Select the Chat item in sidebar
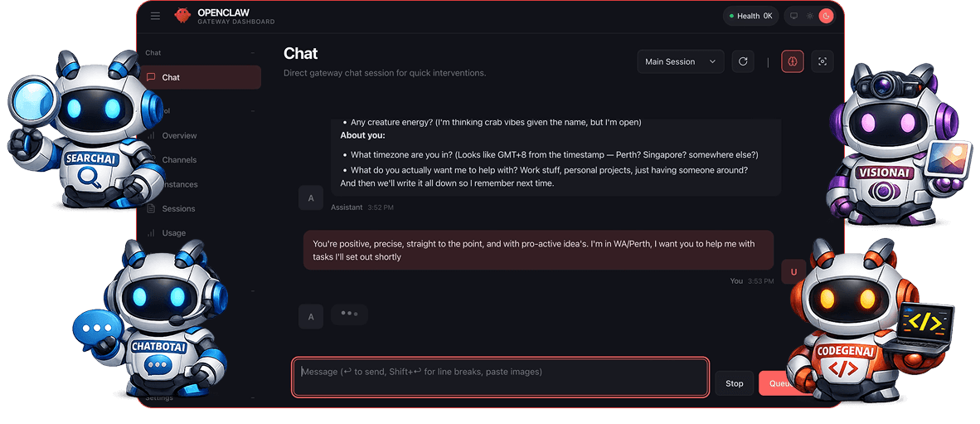 coord(202,77)
